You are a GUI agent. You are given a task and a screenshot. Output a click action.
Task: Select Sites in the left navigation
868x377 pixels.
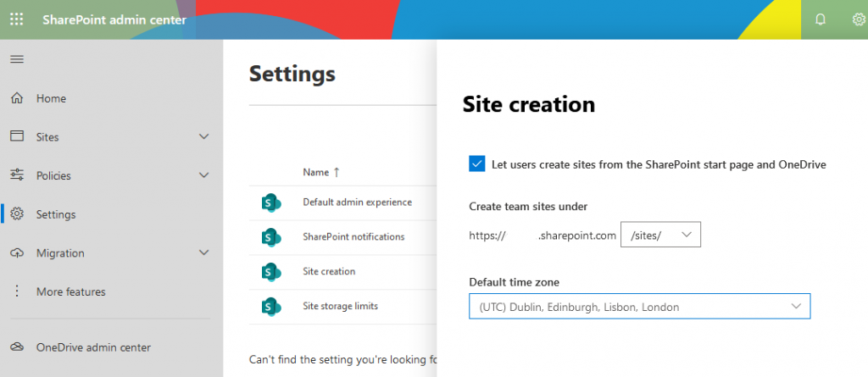[47, 136]
